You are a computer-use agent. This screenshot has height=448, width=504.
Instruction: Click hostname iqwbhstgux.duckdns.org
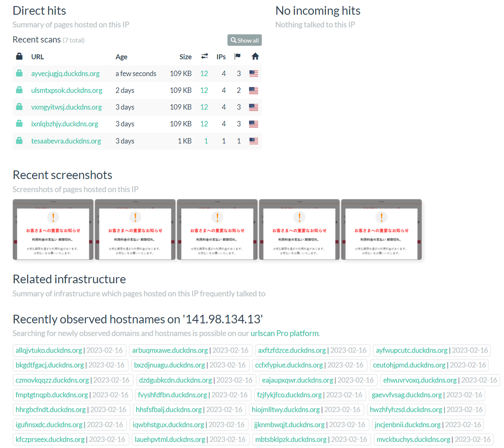click(168, 425)
